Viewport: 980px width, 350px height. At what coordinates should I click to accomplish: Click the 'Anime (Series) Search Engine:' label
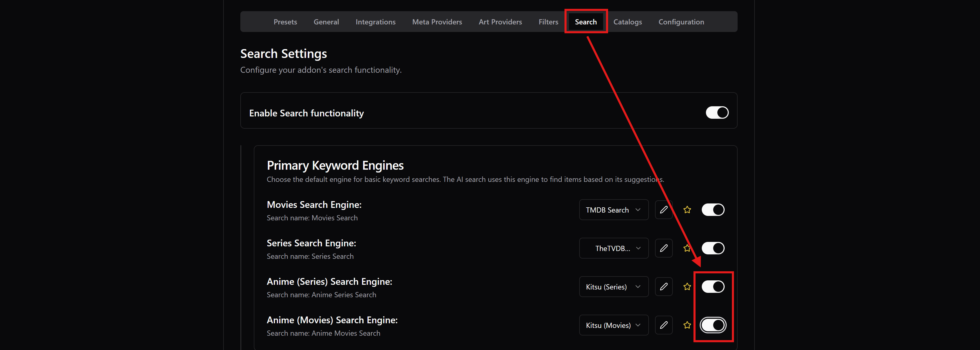329,281
